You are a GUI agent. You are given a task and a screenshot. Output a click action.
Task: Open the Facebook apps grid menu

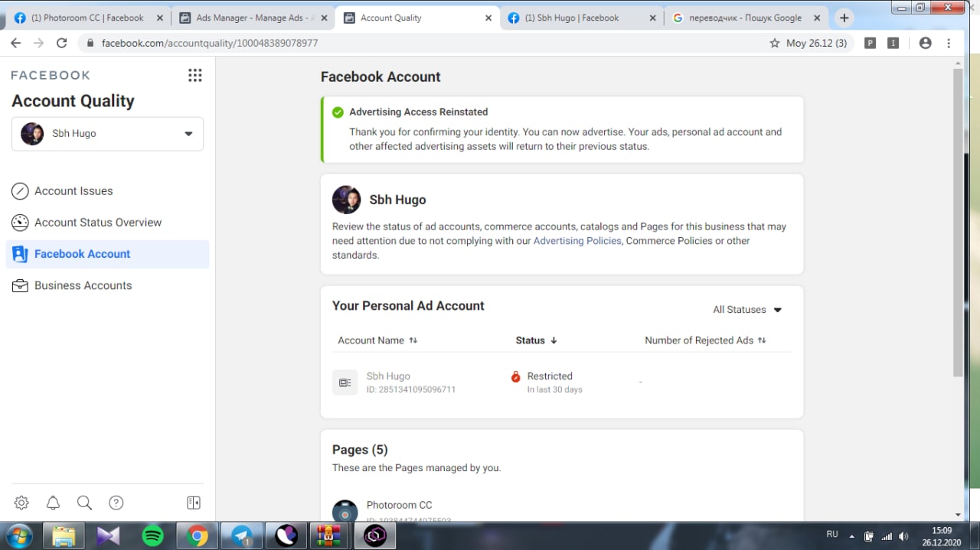click(x=195, y=75)
